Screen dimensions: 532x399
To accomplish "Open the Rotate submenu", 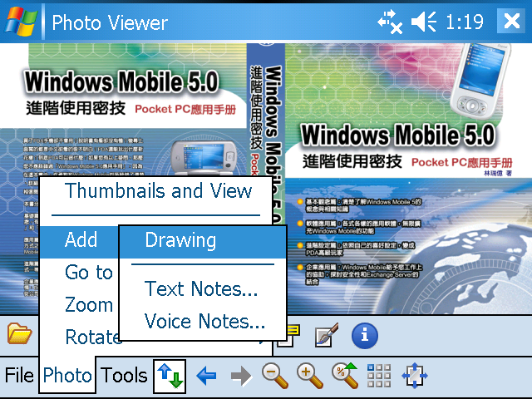I will click(81, 337).
